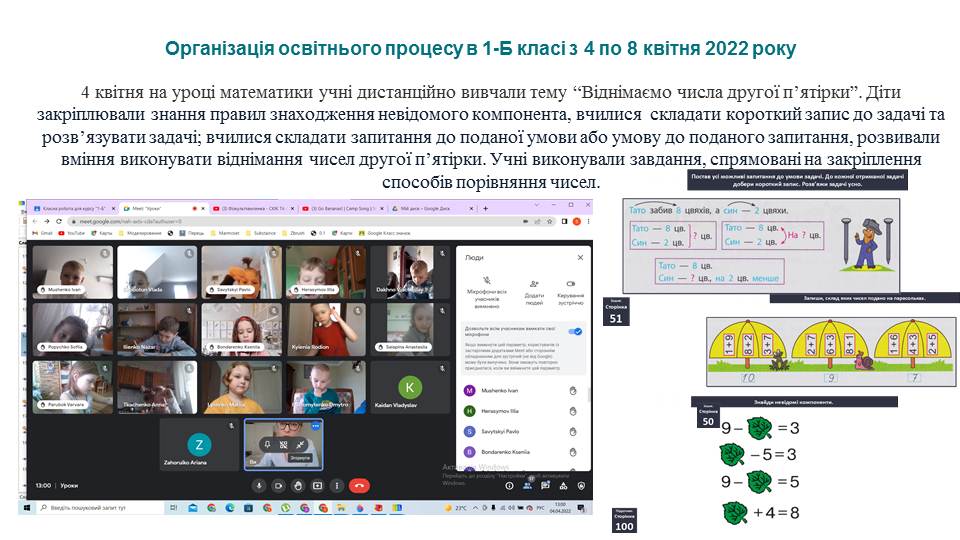Open chat with everyone icon

tap(548, 485)
